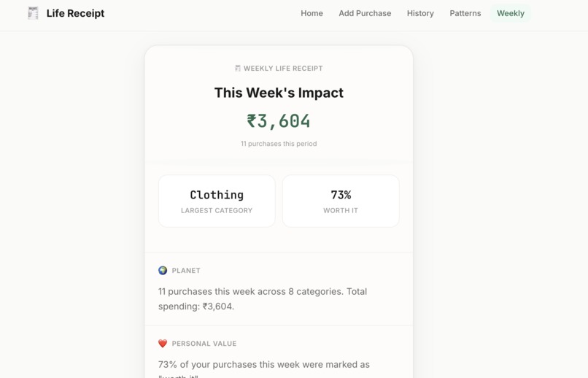Click the 11 purchases this period text
This screenshot has height=378, width=588.
(x=279, y=144)
